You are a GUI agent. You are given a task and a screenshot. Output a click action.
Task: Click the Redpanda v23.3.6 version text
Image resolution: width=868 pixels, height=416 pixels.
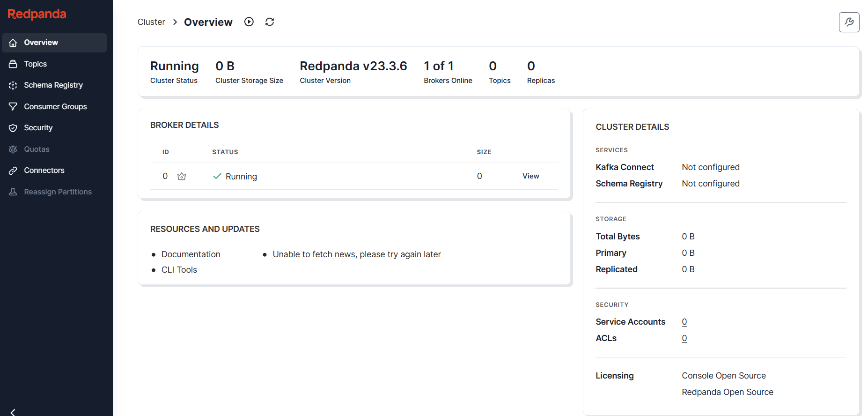click(353, 66)
